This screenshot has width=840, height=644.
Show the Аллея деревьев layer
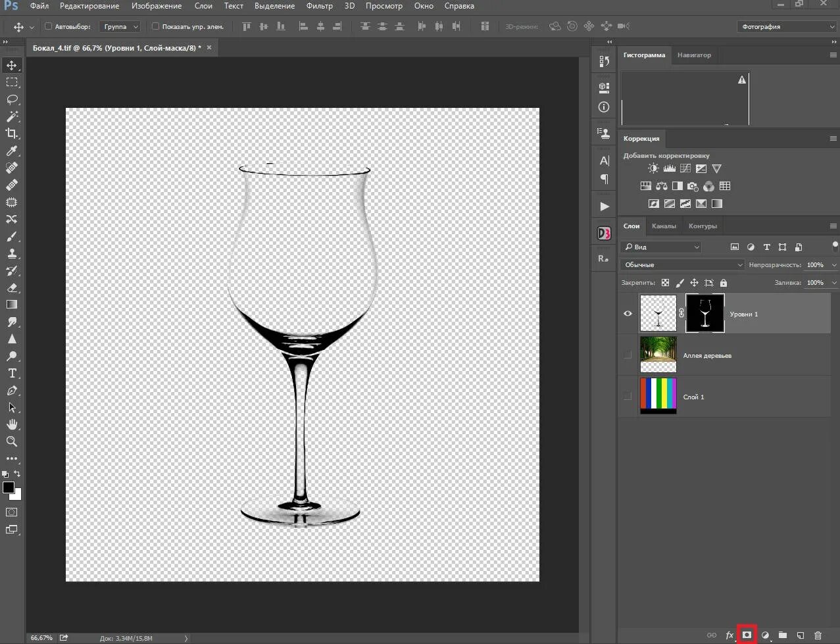point(628,355)
